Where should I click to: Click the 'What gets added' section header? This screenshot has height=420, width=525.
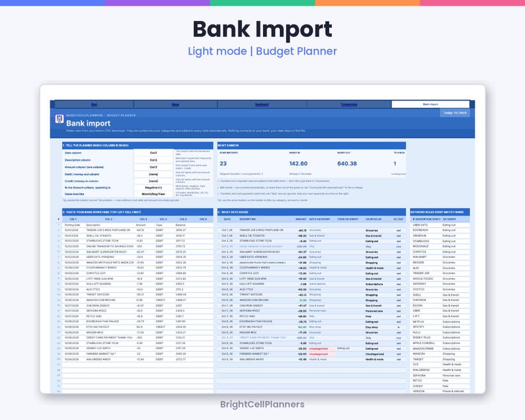pyautogui.click(x=311, y=212)
